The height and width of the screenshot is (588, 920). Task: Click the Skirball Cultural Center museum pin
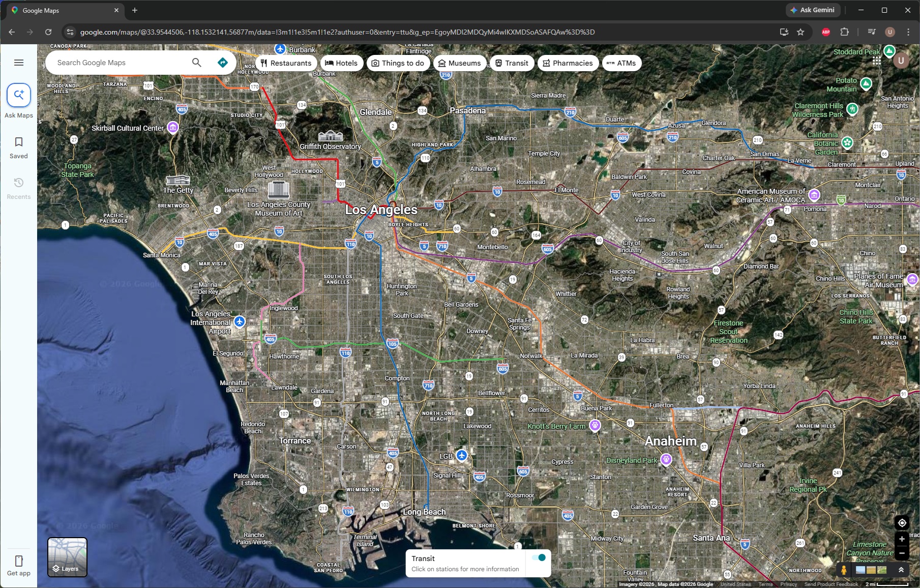(173, 127)
